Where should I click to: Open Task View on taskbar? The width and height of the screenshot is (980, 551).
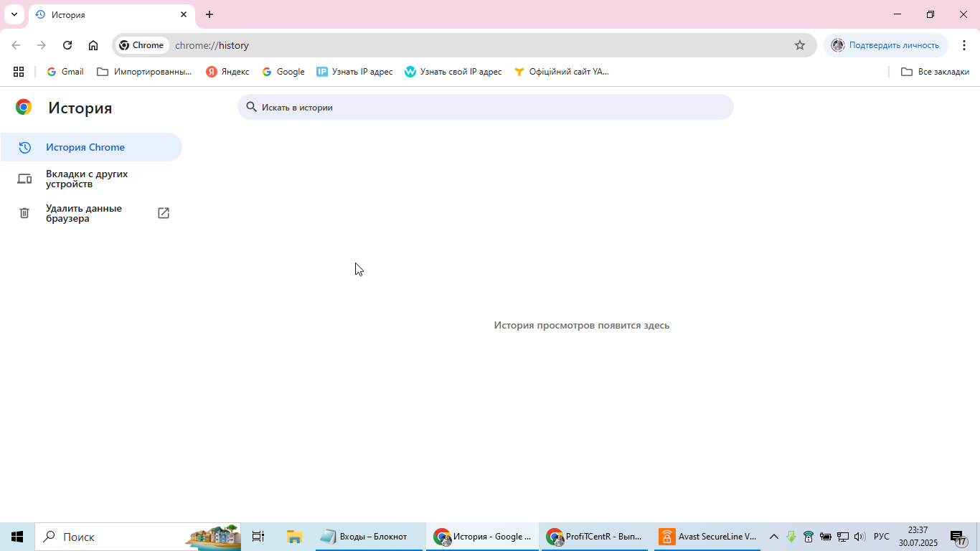(258, 537)
